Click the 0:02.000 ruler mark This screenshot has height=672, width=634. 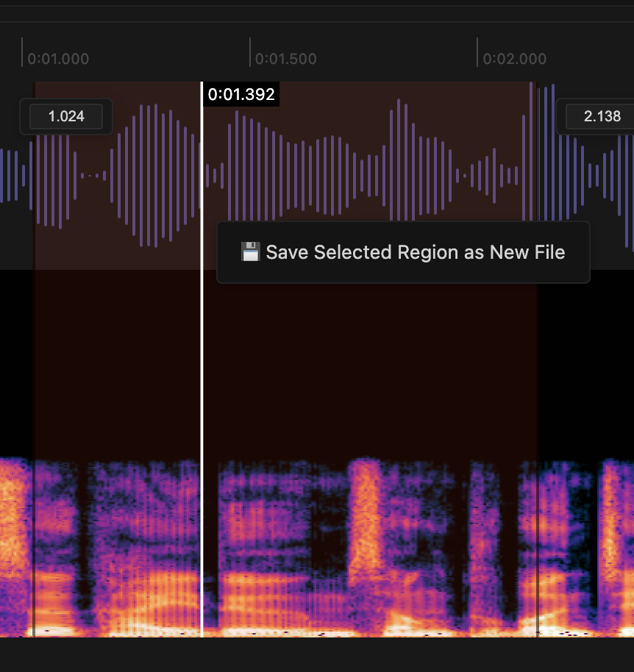point(515,59)
